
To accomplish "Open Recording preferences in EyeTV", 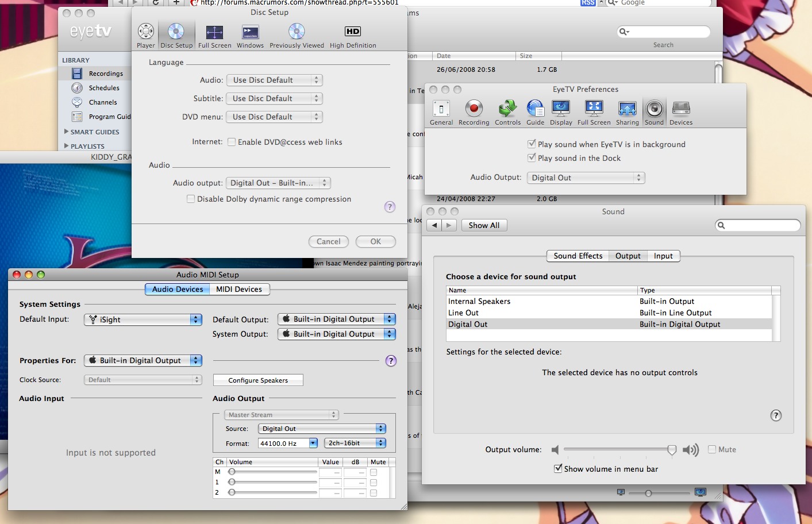I will pos(474,113).
